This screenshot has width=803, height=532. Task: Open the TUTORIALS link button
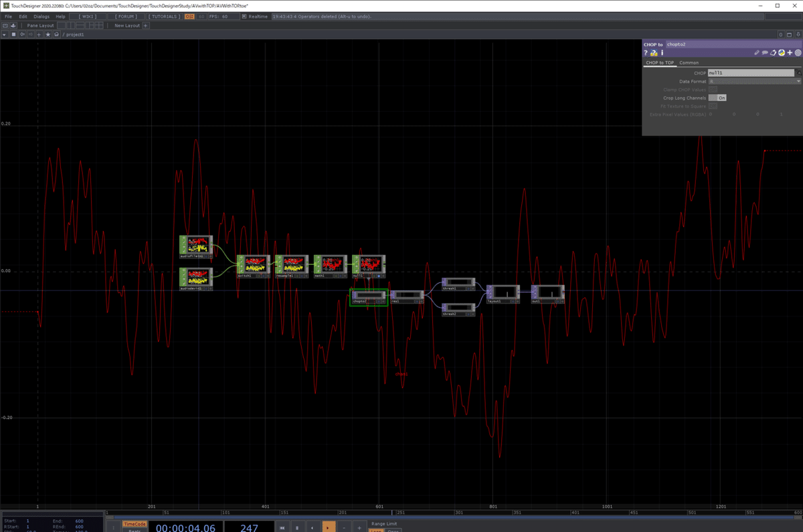click(164, 16)
